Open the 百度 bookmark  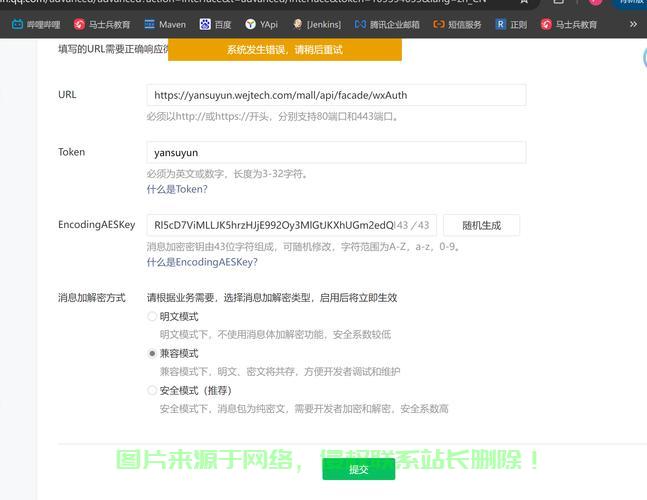click(215, 25)
